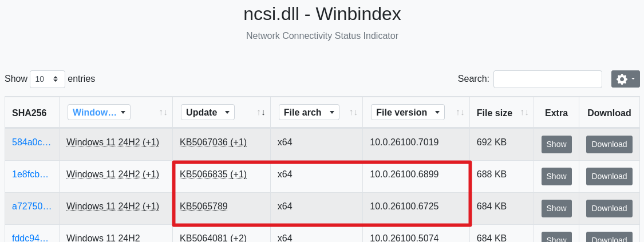Show extra info for version 10.0.26100.6899
Viewport: 644px width, 242px height.
(556, 176)
